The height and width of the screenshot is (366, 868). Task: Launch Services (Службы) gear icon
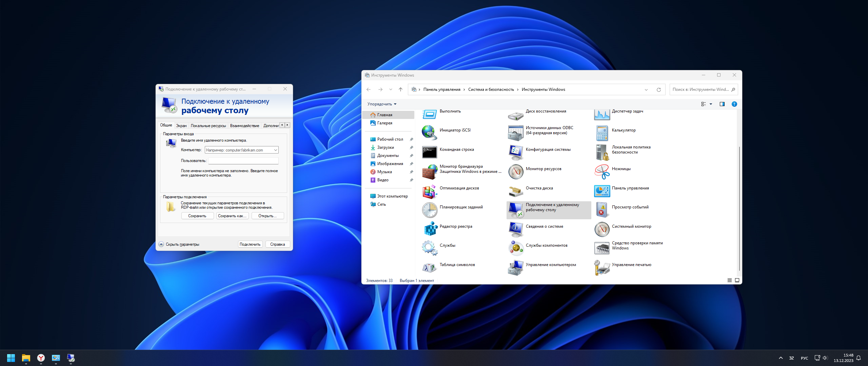(429, 248)
